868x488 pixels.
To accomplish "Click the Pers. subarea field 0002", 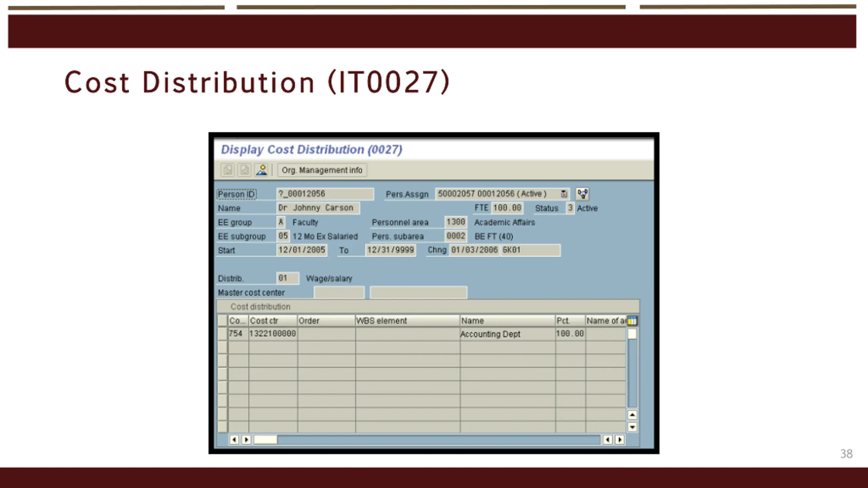I will point(456,236).
